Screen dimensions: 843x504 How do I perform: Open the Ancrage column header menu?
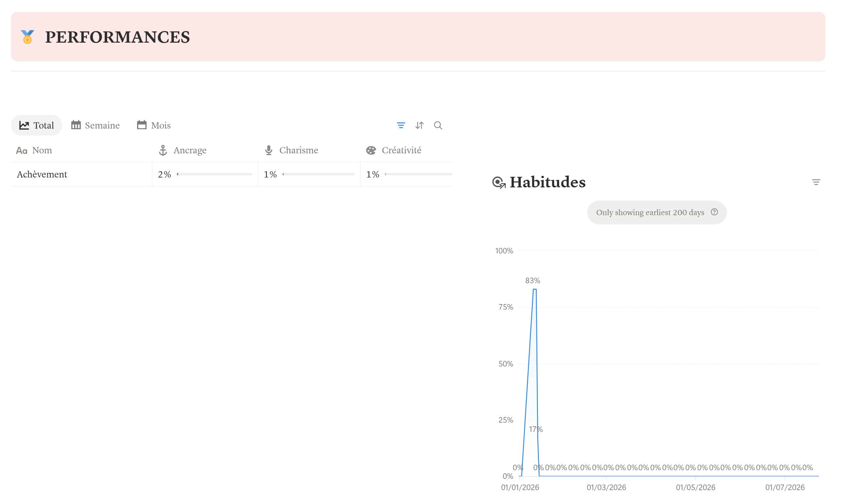[x=205, y=150]
